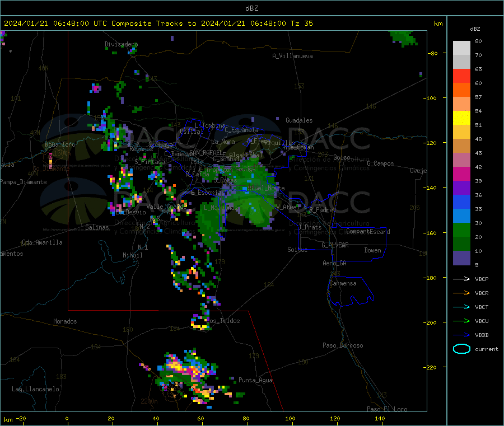Click the 0 km horizontal axis label
Screen dimensions: 504x426
coord(67,418)
